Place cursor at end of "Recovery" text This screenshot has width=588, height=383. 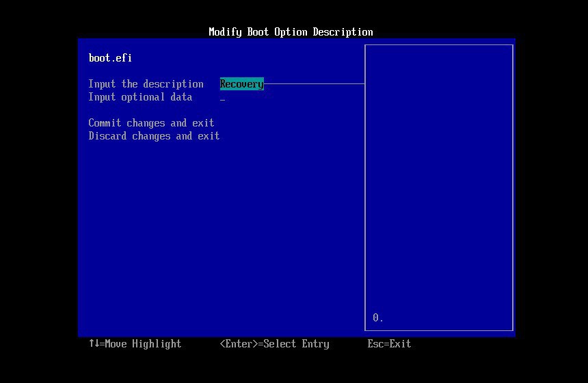[263, 84]
